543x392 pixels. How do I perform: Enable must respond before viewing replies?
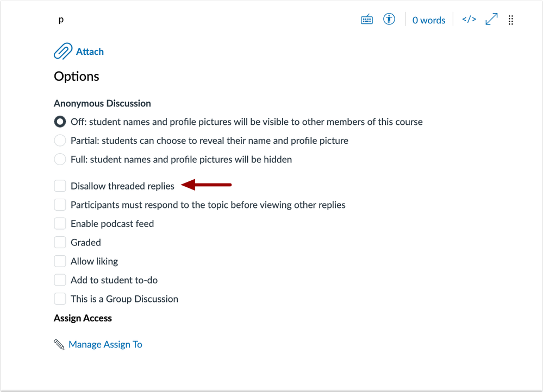click(x=60, y=205)
